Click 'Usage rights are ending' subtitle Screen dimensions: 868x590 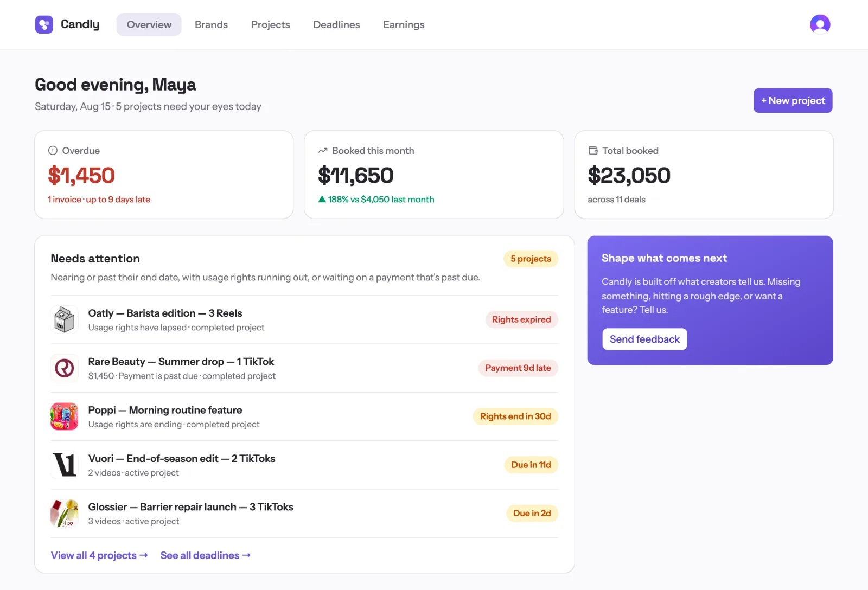pyautogui.click(x=135, y=424)
